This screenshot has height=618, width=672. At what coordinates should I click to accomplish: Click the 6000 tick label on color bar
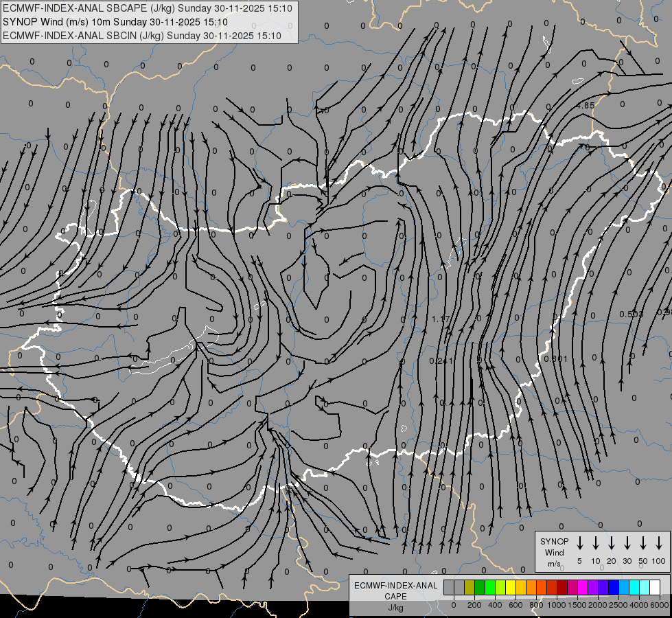coord(660,605)
